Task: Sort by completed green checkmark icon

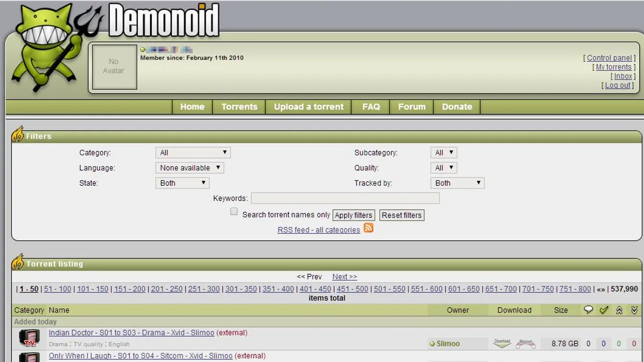Action: (x=604, y=310)
